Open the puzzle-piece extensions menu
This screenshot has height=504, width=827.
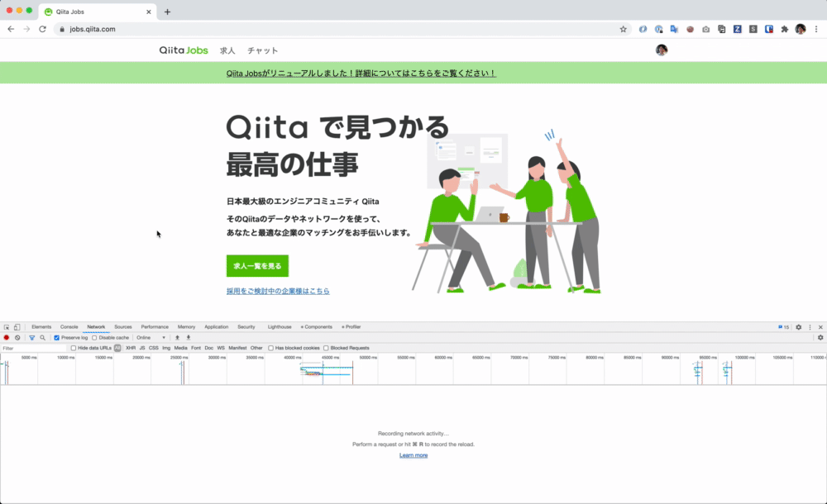[x=785, y=29]
